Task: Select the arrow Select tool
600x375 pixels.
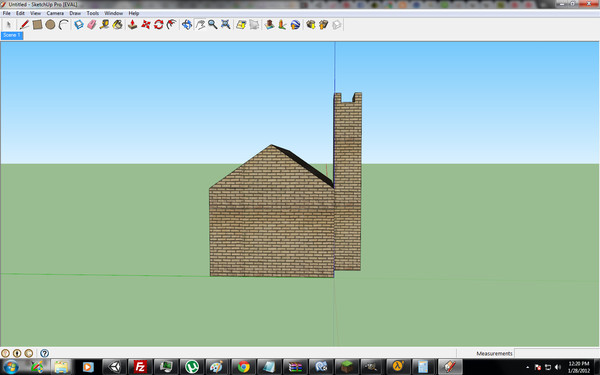Action: coord(9,25)
